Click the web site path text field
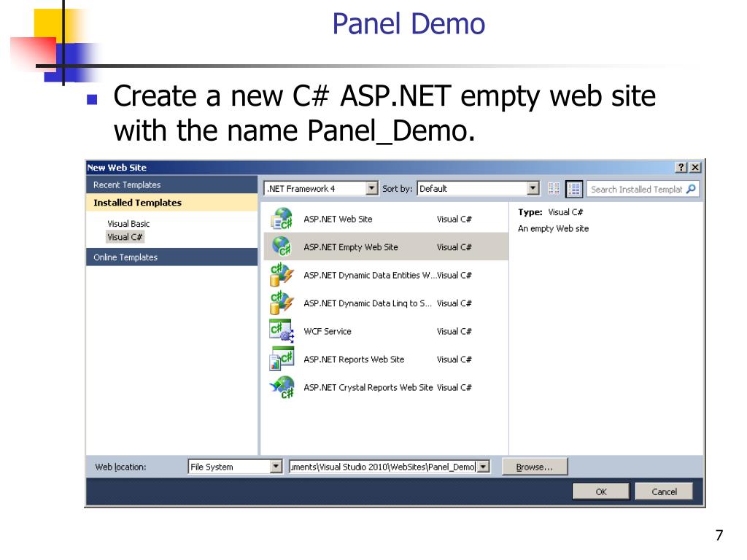Screen dimensions: 747x560 pyautogui.click(x=383, y=467)
